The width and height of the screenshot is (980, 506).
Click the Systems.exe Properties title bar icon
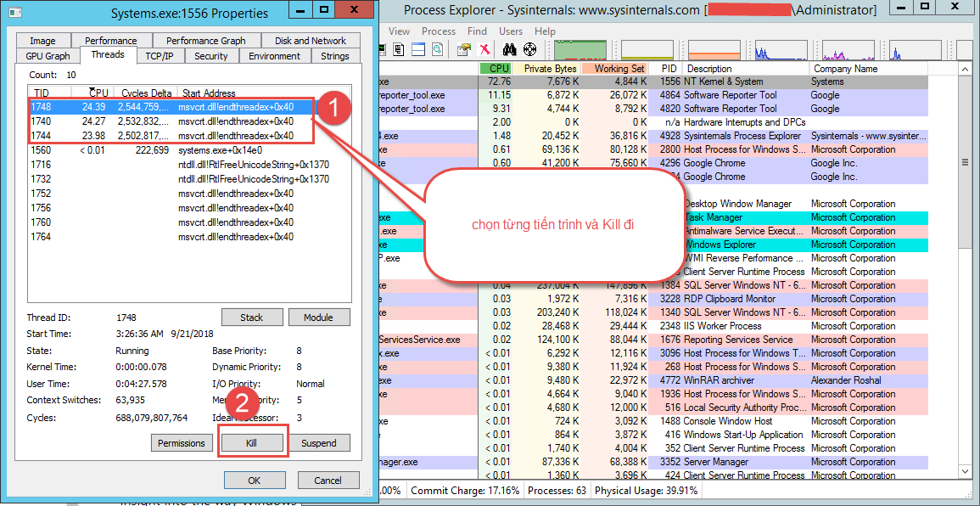14,13
